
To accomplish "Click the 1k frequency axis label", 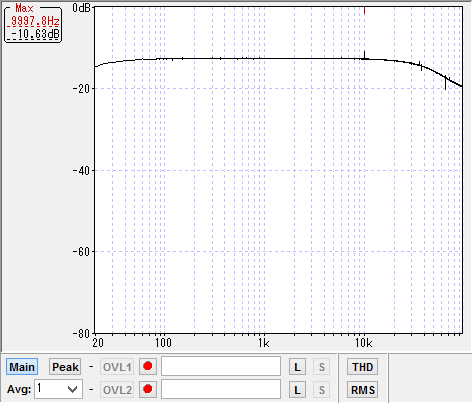I will point(264,343).
